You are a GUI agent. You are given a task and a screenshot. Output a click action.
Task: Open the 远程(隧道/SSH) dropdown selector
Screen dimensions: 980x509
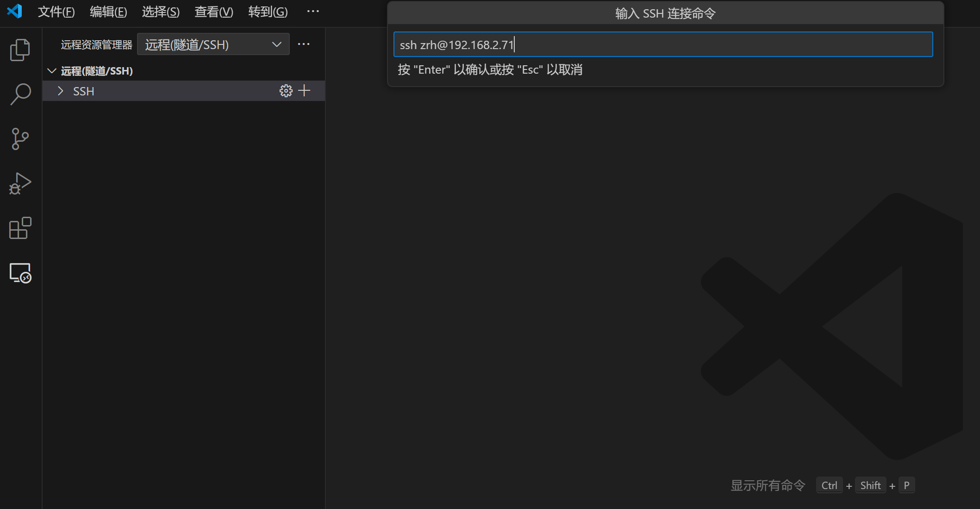213,44
